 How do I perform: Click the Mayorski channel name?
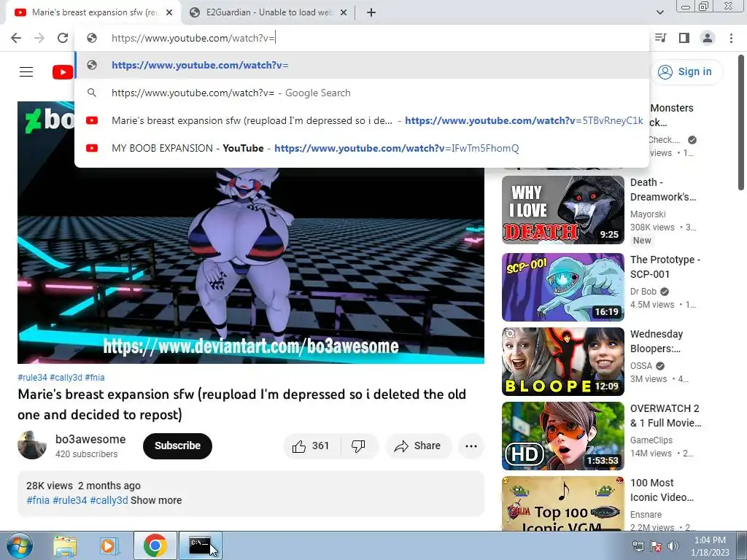pyautogui.click(x=648, y=214)
